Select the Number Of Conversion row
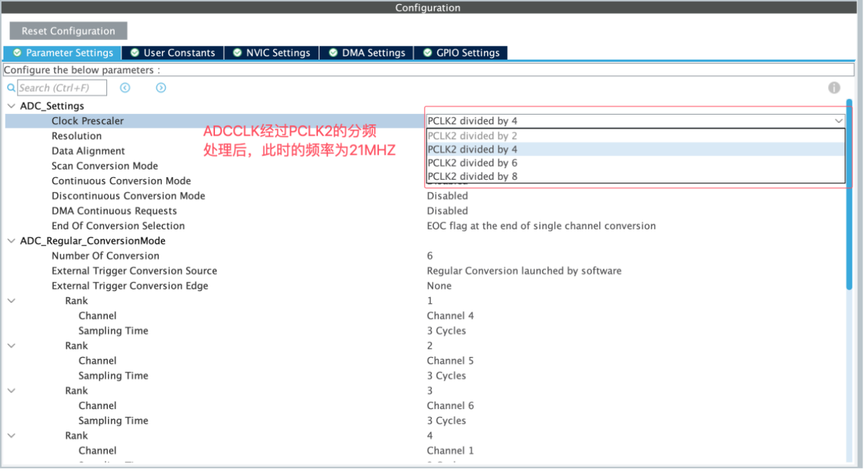 point(105,256)
